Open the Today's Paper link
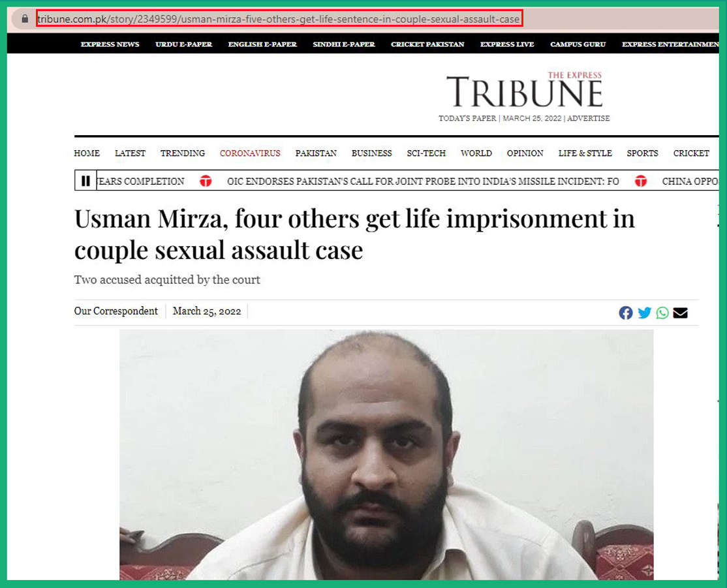Screen dimensions: 727x588 click(x=467, y=118)
